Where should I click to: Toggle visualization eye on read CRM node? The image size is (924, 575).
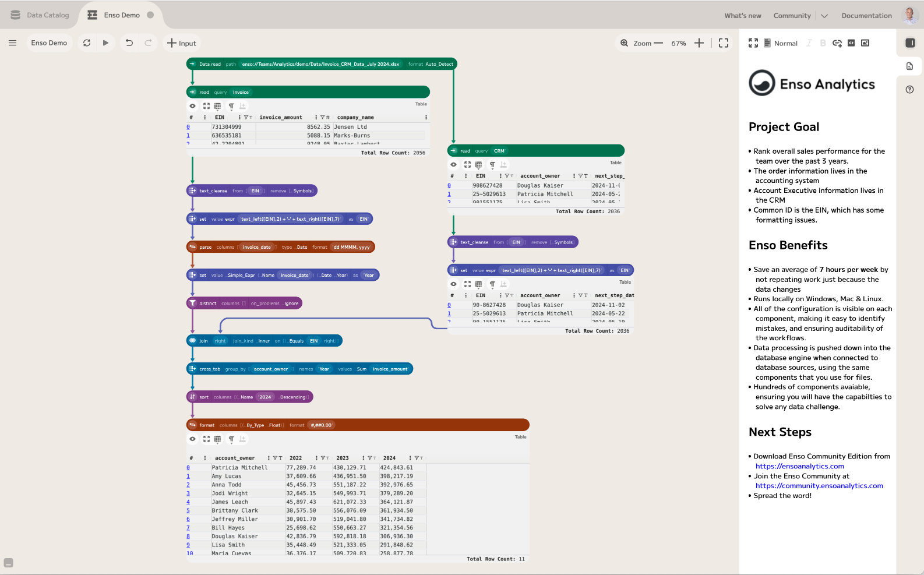click(x=453, y=165)
